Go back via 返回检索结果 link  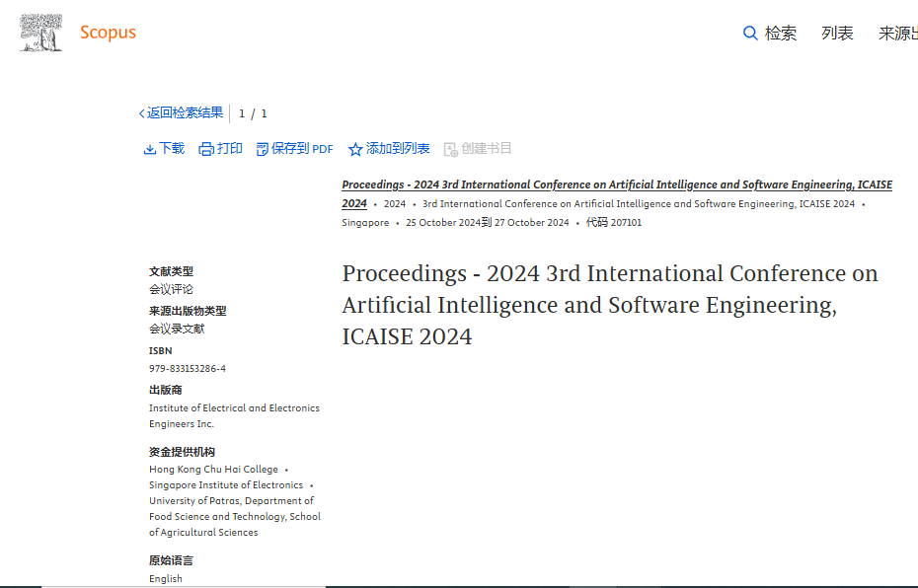pos(185,112)
